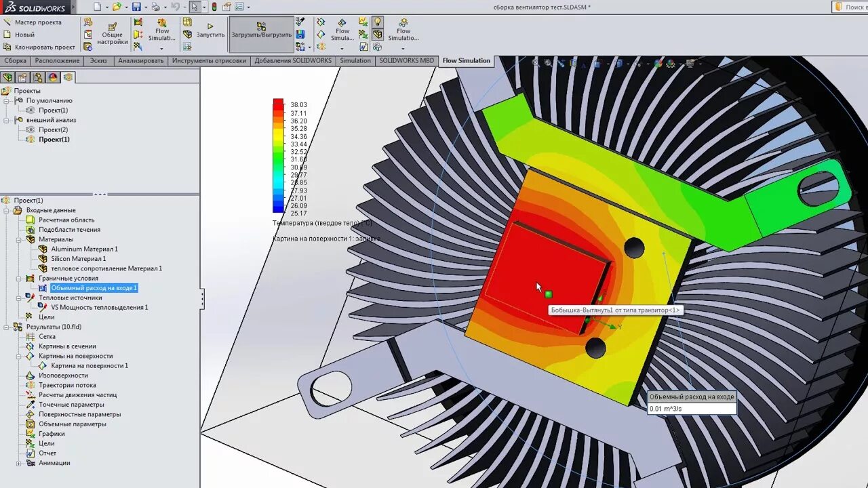Select Aluminum Материал 1
Screen dimensions: 868x488
click(84, 249)
